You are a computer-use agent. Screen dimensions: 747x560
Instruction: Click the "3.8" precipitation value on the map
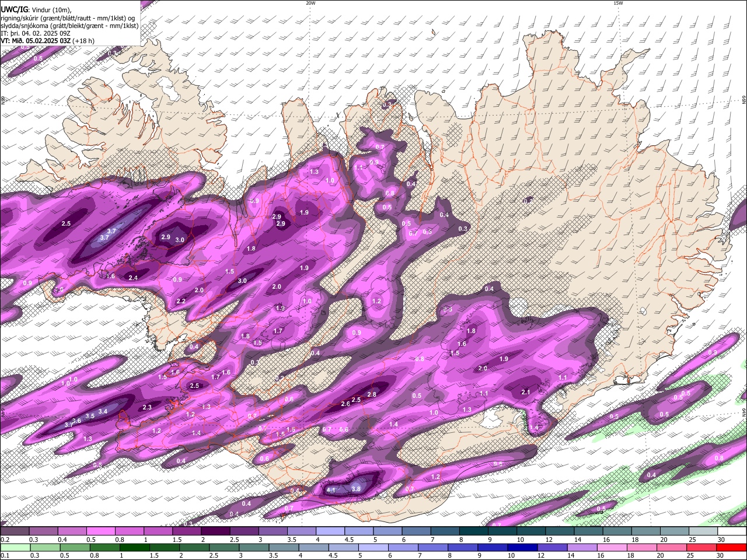(x=356, y=489)
